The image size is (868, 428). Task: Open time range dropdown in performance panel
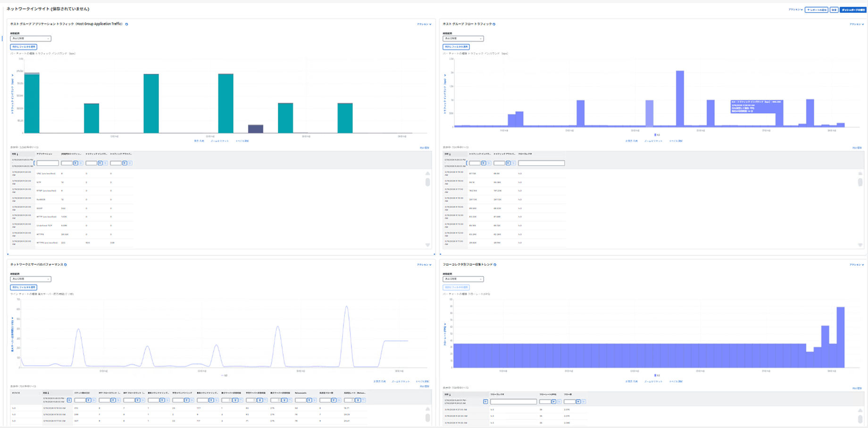click(30, 279)
